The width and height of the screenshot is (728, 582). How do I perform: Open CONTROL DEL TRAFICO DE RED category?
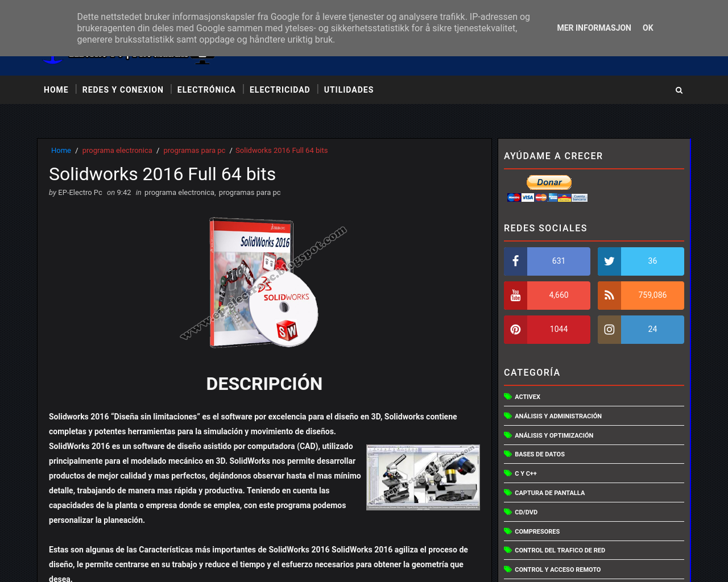560,550
